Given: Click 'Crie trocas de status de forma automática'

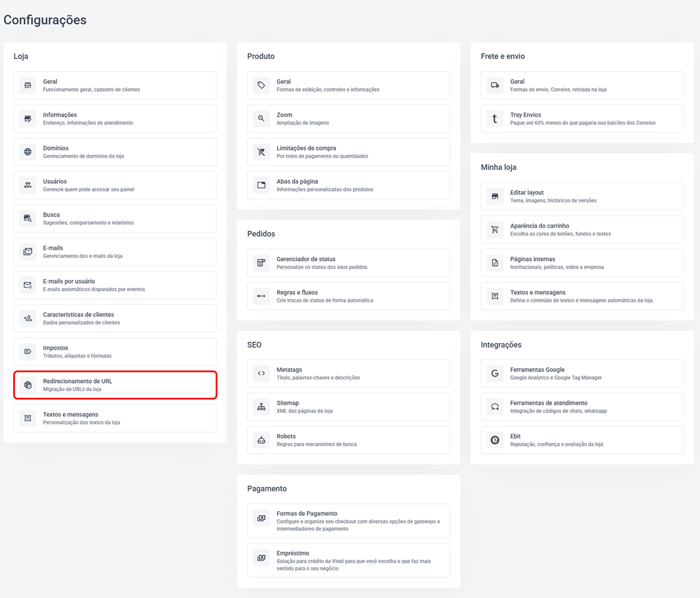Looking at the screenshot, I should 325,300.
